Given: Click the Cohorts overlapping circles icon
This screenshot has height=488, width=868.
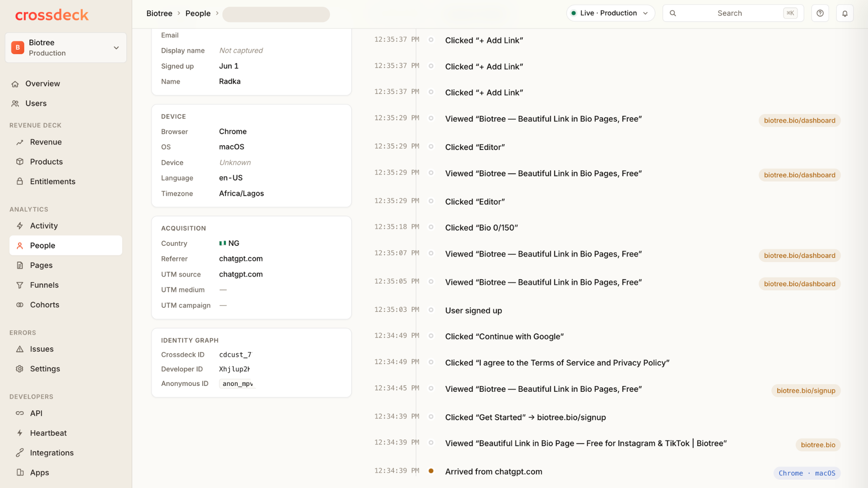Looking at the screenshot, I should click(20, 305).
